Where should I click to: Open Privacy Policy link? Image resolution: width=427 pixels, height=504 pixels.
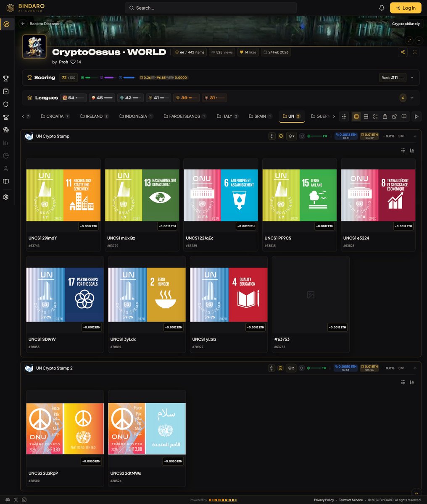324,500
